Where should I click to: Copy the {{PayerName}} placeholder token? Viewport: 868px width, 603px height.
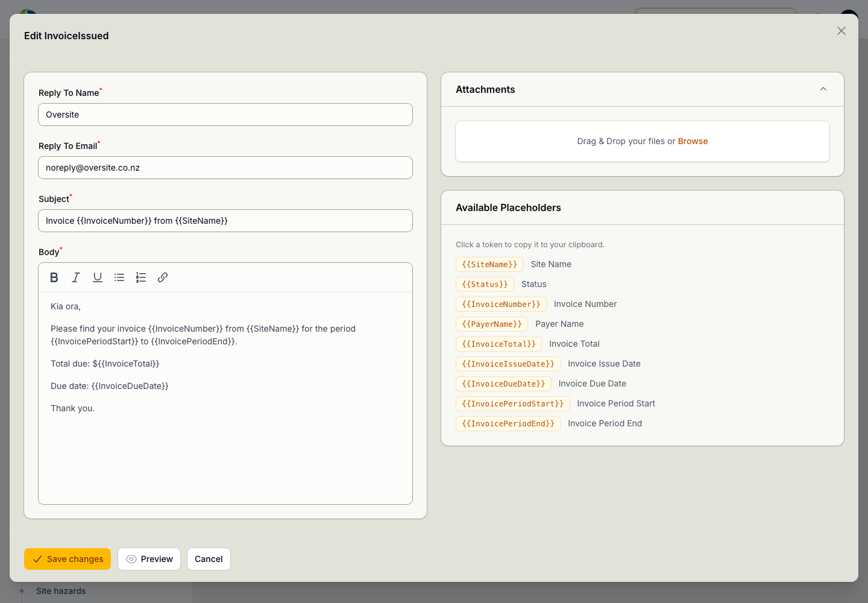click(x=492, y=324)
